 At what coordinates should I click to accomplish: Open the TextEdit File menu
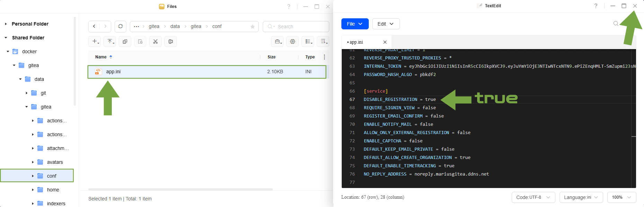pos(355,24)
